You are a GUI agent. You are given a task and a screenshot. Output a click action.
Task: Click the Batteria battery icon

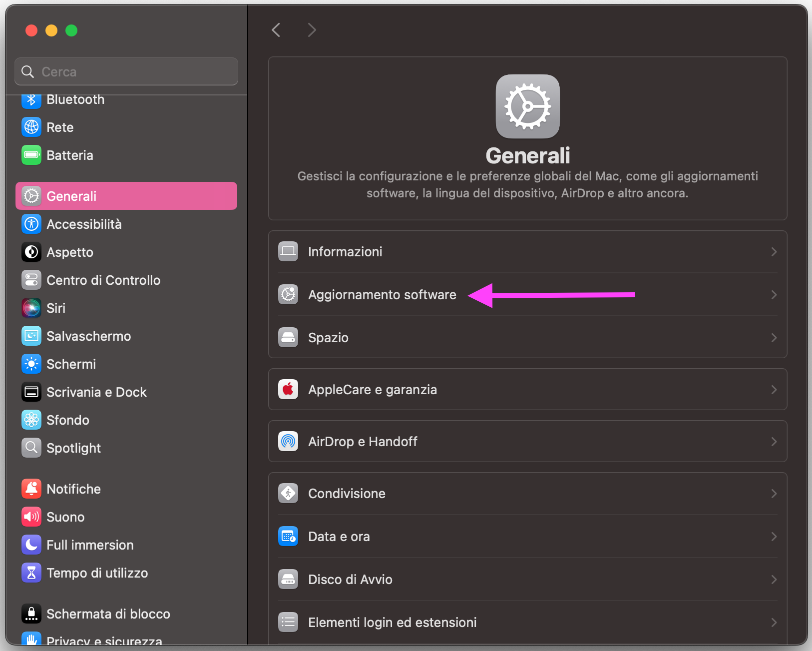point(31,155)
